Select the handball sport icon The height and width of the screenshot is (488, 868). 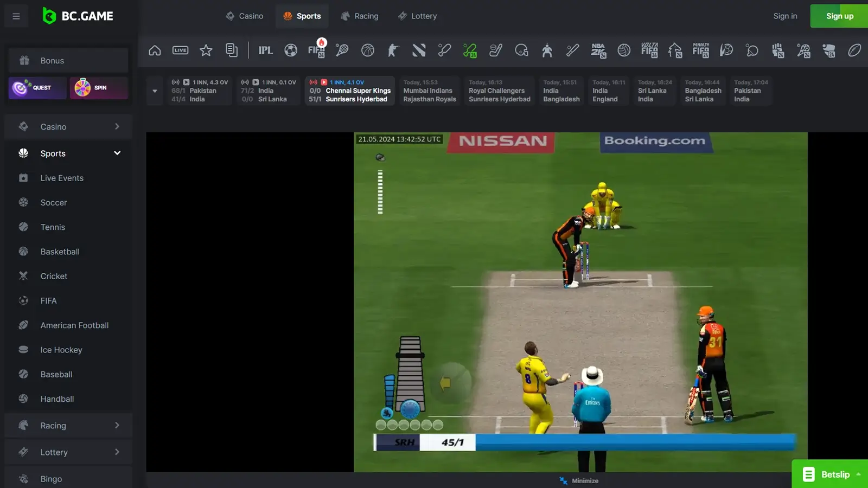coord(726,50)
